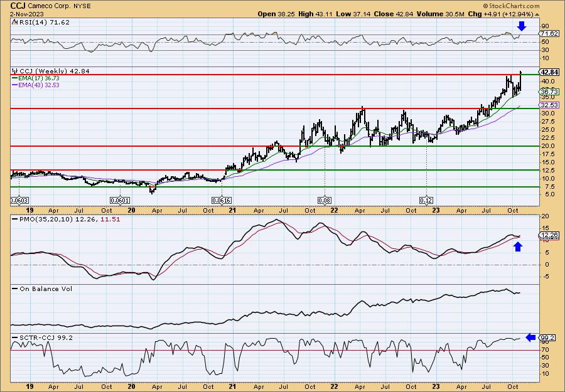Click the 0.0601 dividend marker
This screenshot has width=565, height=392.
[x=120, y=201]
